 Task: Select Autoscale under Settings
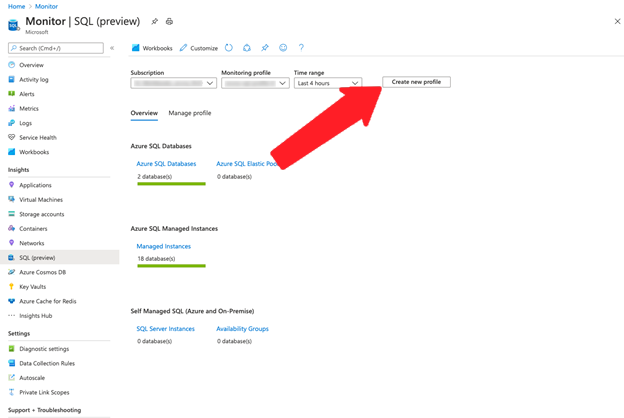coord(32,378)
